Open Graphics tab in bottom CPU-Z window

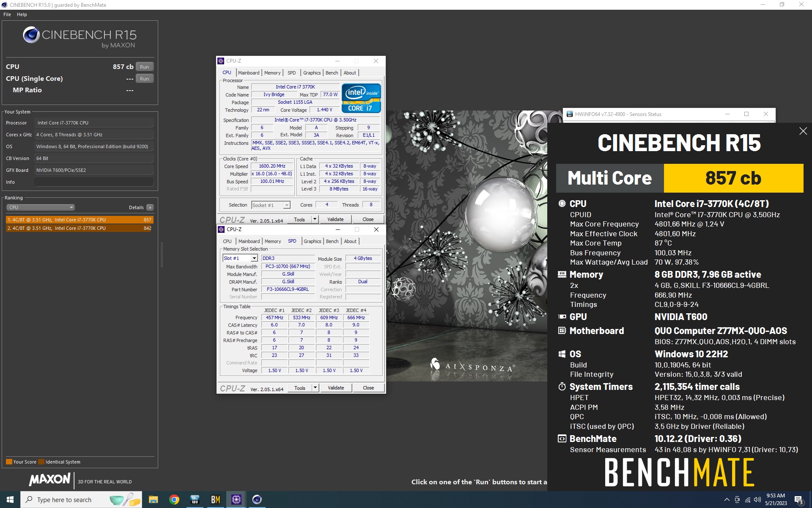click(x=313, y=241)
